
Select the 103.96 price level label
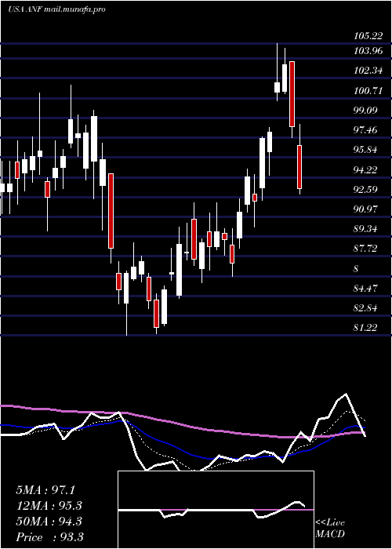tap(368, 51)
